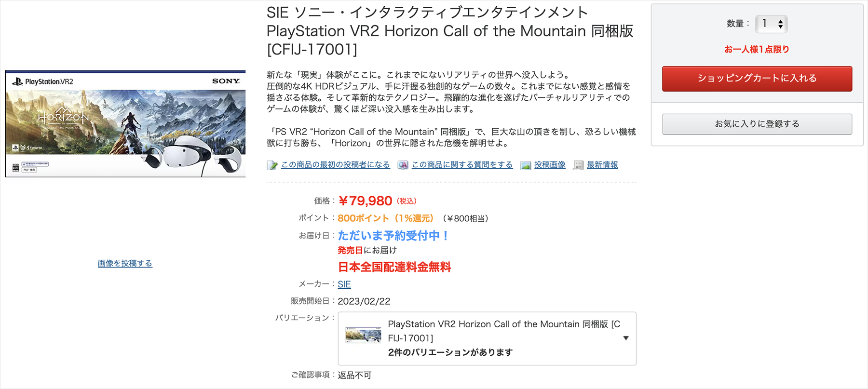868x389 pixels.
Task: Click the question icon beside 質問をする
Action: pyautogui.click(x=403, y=165)
